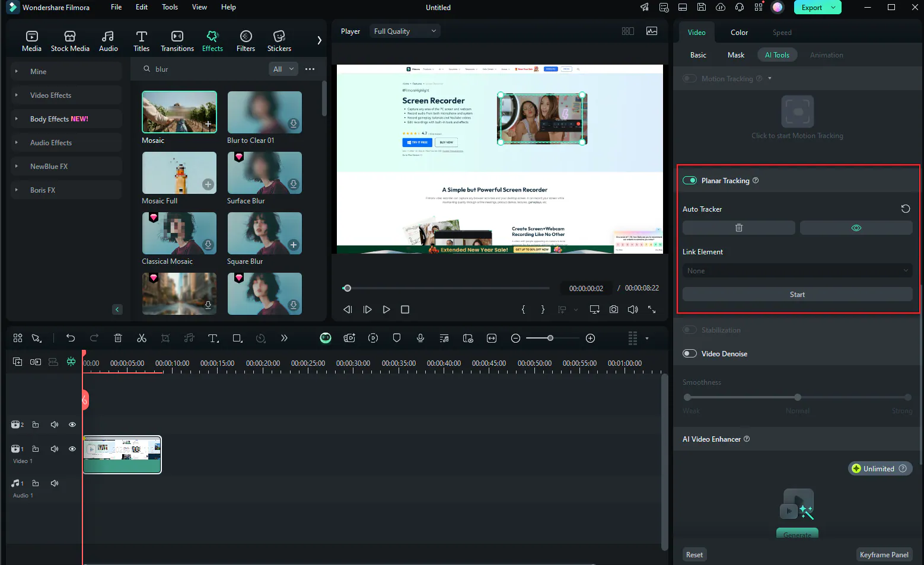The height and width of the screenshot is (565, 924).
Task: Open the Keyframe Panel button
Action: click(884, 555)
